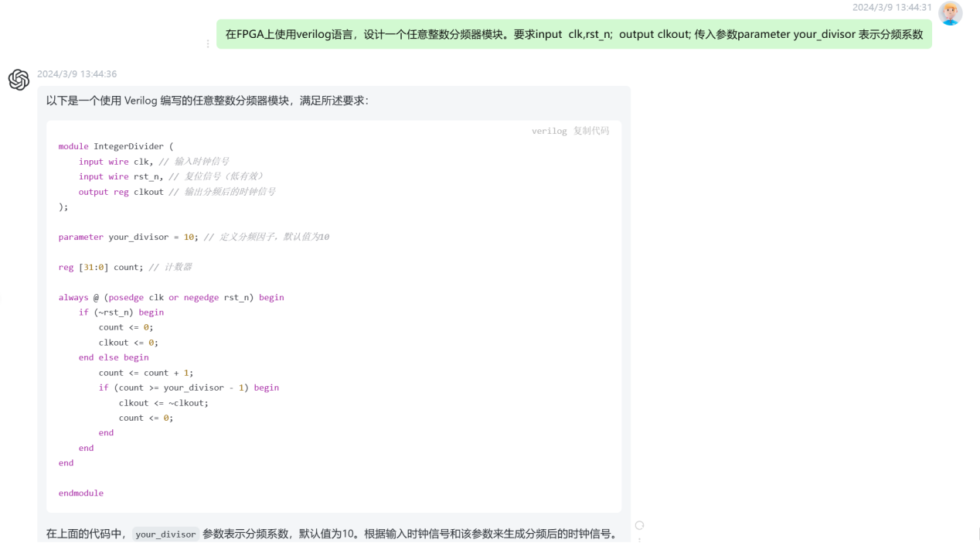Open the three-dot options beside the user message
The height and width of the screenshot is (543, 980).
[x=208, y=43]
